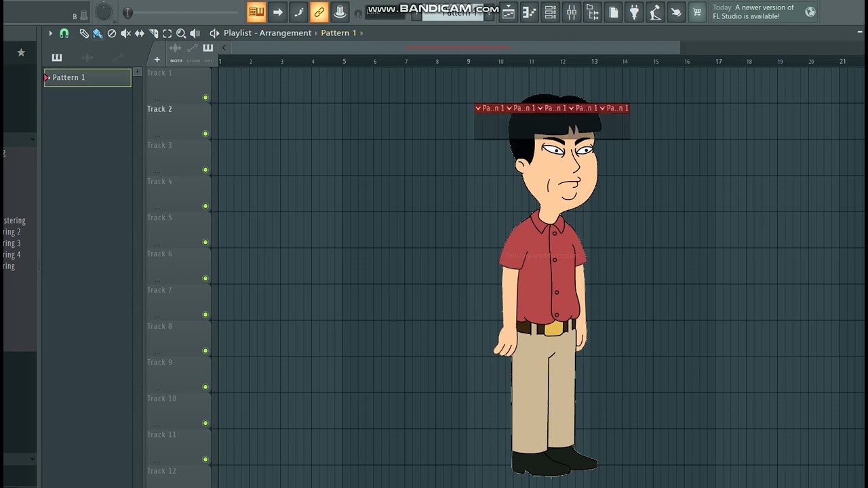Viewport: 868px width, 488px height.
Task: Select the Slip tool
Action: click(x=140, y=33)
